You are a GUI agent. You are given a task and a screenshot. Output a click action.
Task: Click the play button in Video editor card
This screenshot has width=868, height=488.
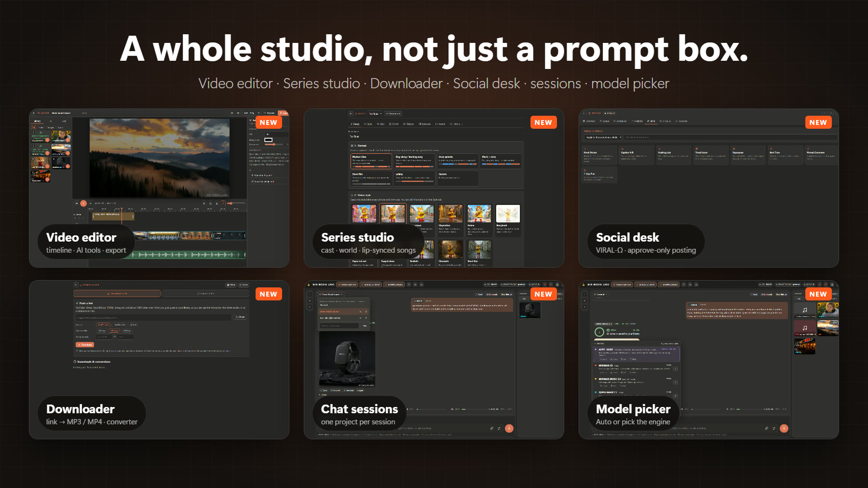pyautogui.click(x=83, y=203)
